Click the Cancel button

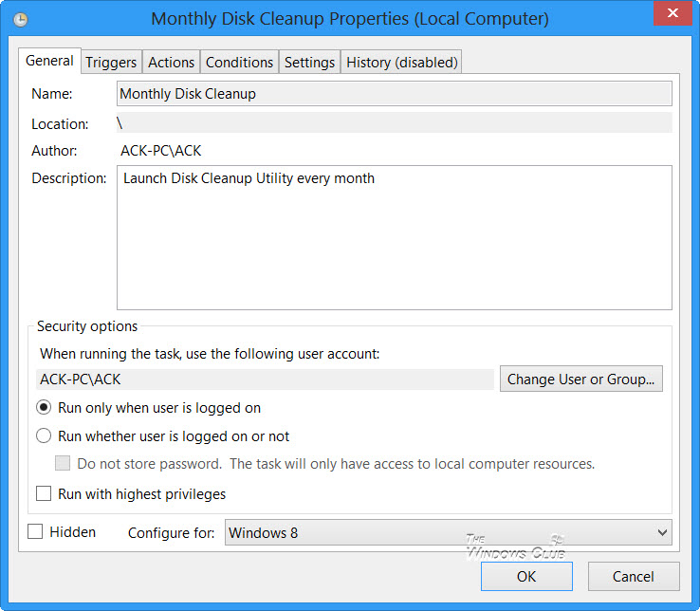point(633,576)
